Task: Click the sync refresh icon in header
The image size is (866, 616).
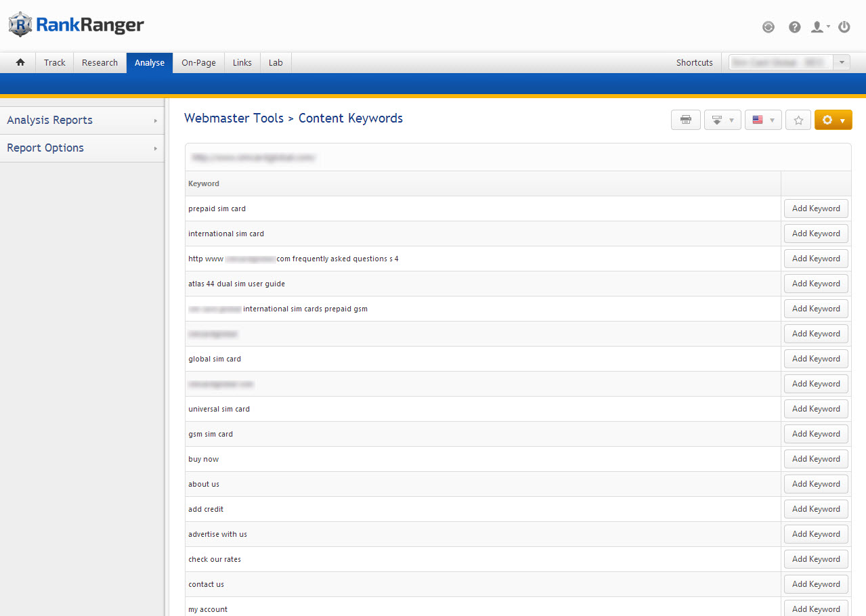Action: 768,27
